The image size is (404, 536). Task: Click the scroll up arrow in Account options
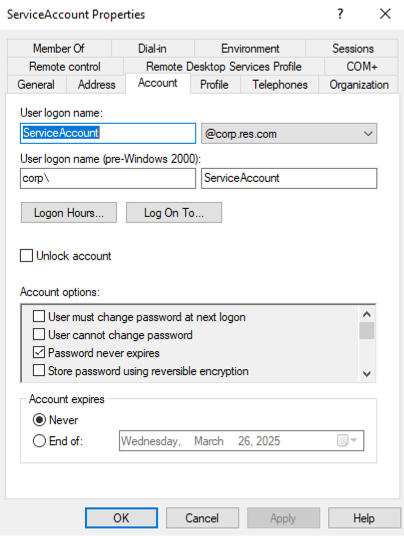(x=367, y=314)
